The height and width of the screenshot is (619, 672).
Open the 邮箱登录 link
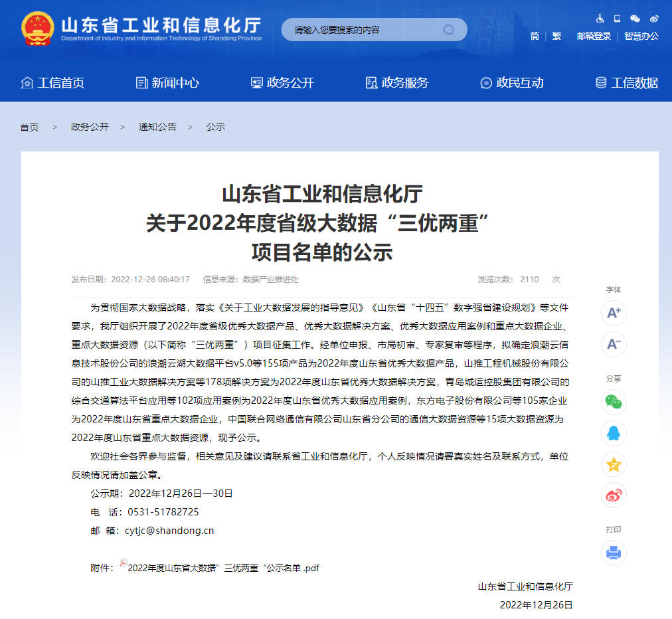point(594,36)
